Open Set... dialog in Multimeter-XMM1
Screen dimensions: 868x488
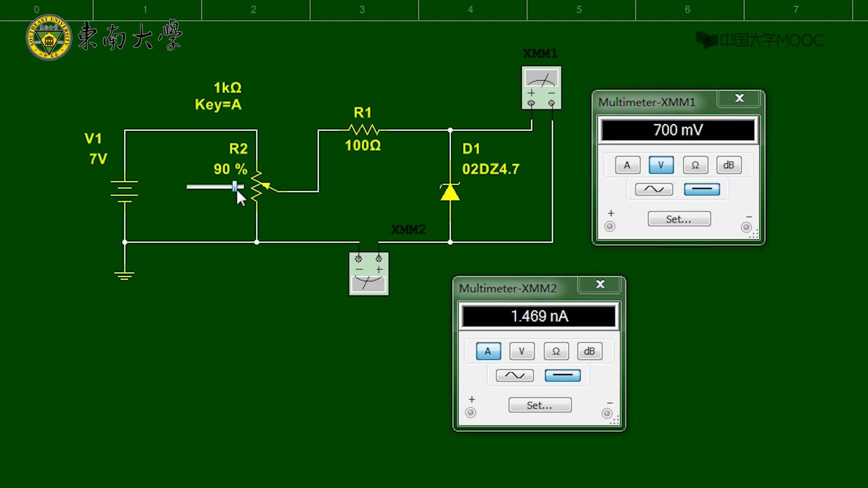coord(679,219)
